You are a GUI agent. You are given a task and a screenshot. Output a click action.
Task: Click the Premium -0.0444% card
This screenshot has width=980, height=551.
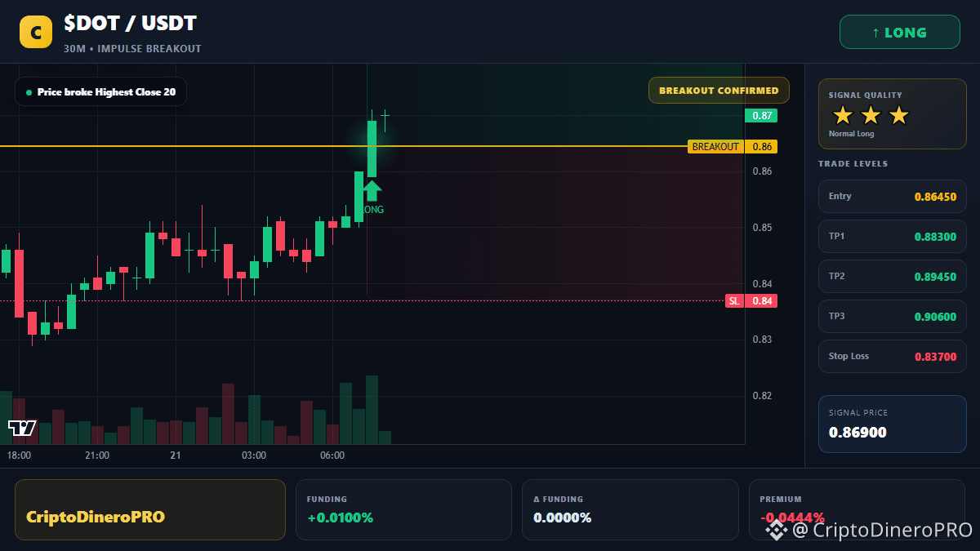(x=857, y=509)
